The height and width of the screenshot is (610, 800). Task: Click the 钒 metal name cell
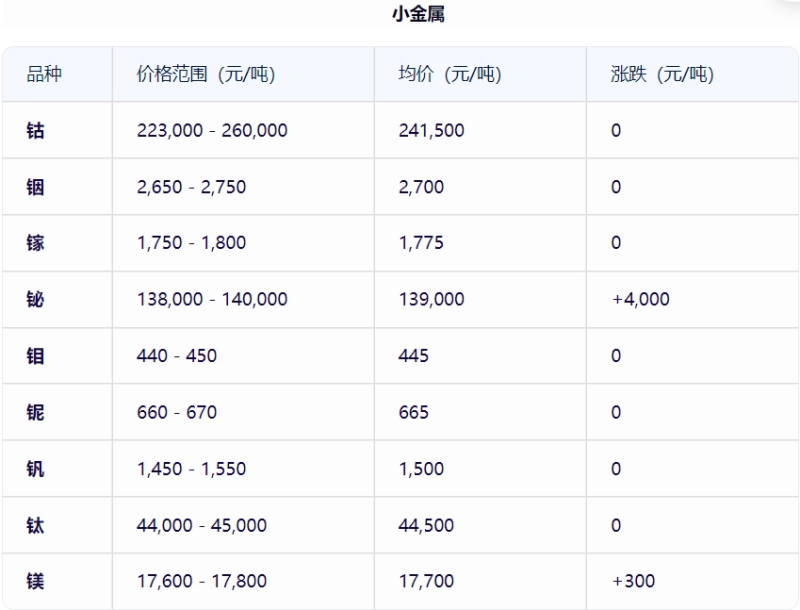coord(36,469)
